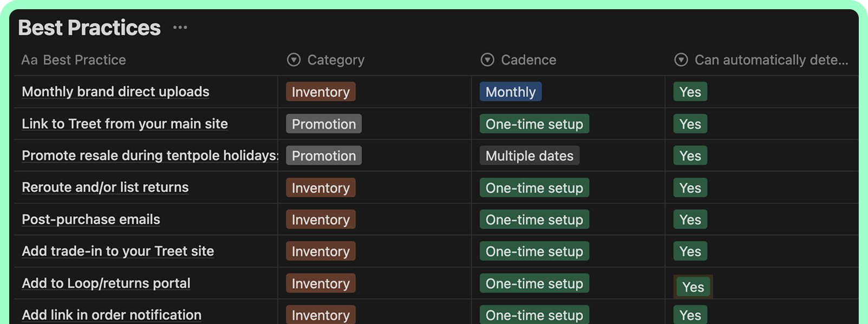868x324 pixels.
Task: Click One-time setup for Reroute returns row
Action: click(x=534, y=187)
